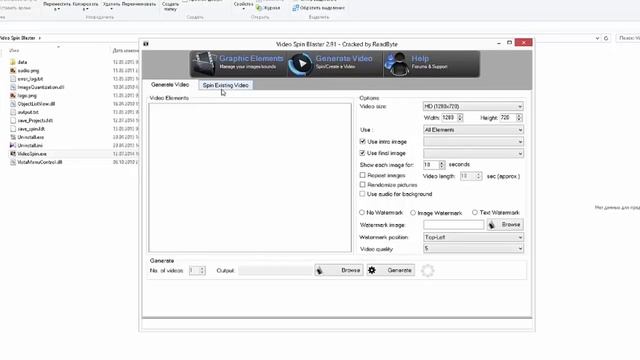Open the Generate Video section

tap(335, 64)
